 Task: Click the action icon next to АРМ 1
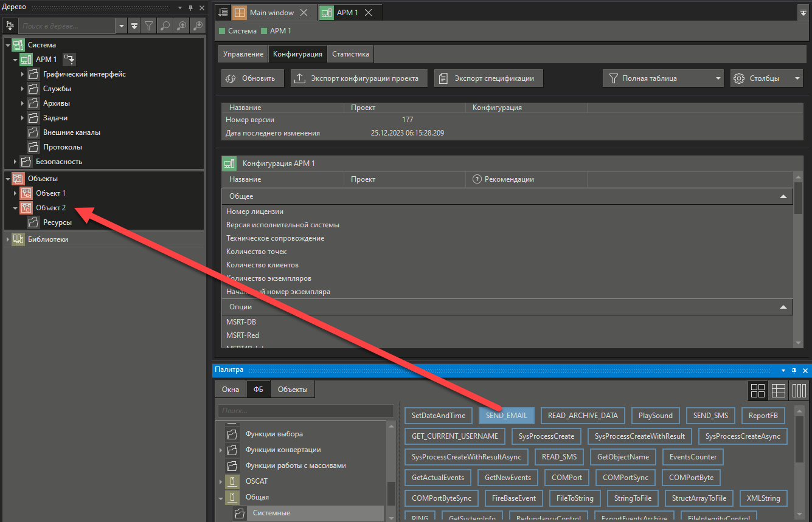(70, 60)
